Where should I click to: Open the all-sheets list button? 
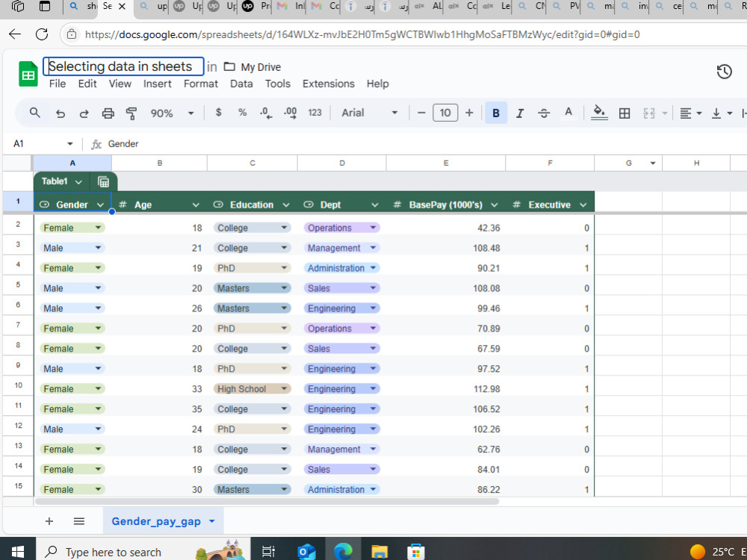(x=78, y=520)
